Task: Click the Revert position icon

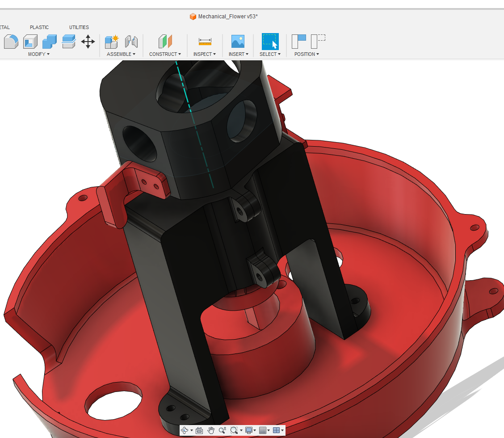Action: tap(318, 42)
